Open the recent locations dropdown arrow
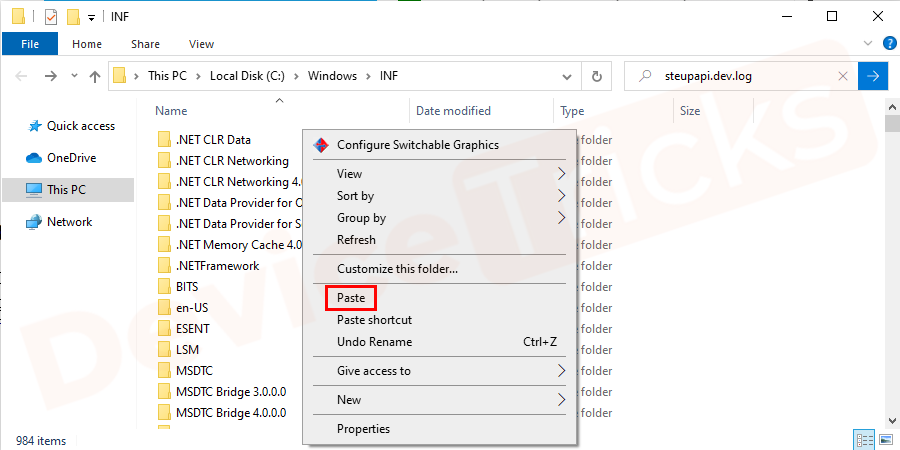 tap(74, 76)
